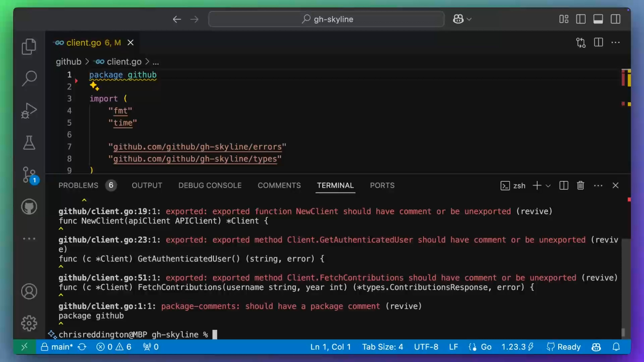Open the GitHub sidebar view

coord(29,206)
